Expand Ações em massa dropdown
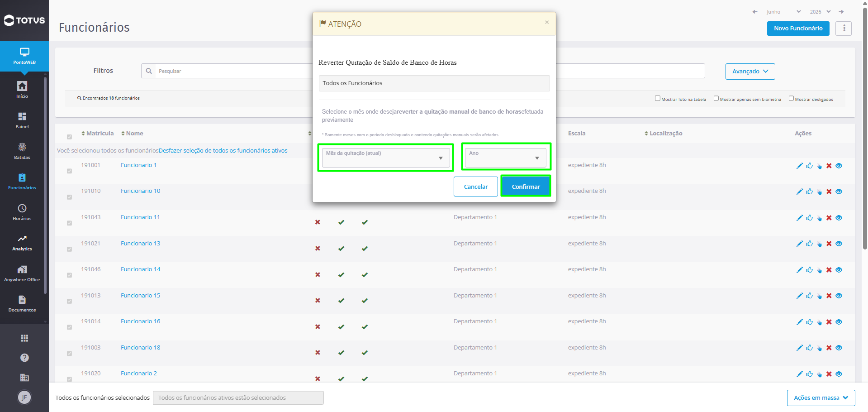Viewport: 868px width, 412px height. (821, 398)
